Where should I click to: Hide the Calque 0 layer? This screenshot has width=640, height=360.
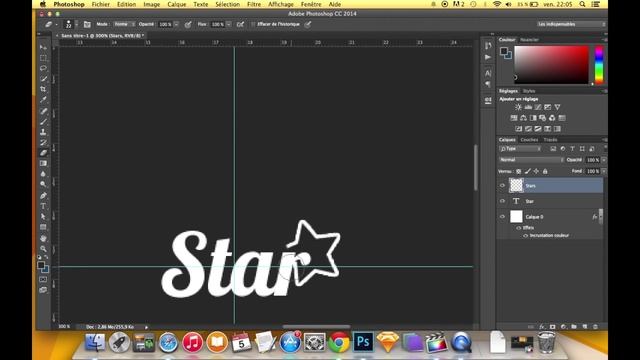tap(502, 217)
